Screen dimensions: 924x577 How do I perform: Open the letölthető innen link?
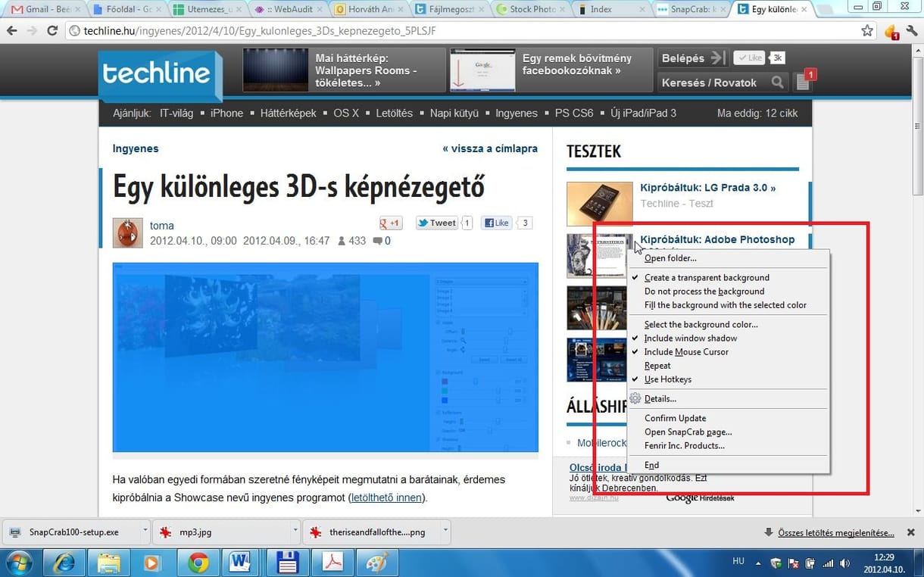click(387, 497)
